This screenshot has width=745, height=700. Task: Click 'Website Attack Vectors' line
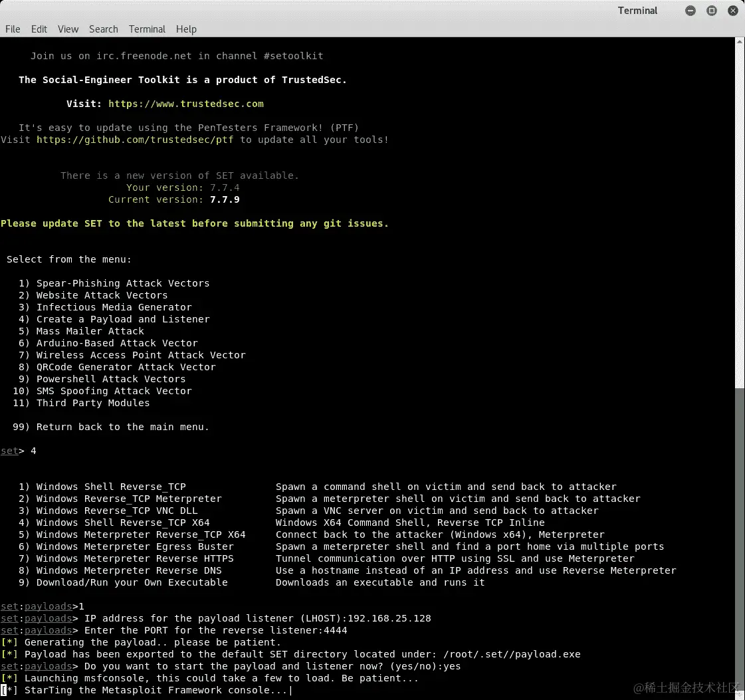pos(93,295)
